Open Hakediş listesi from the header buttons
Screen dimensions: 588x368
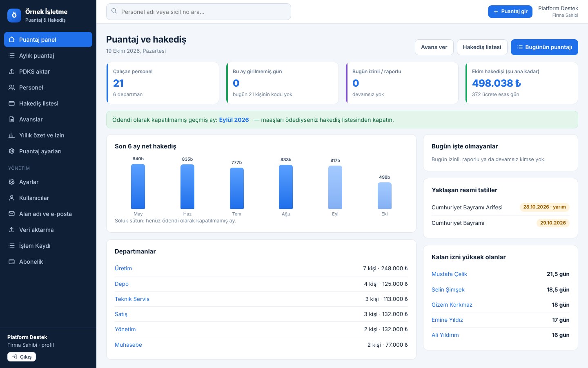(482, 47)
